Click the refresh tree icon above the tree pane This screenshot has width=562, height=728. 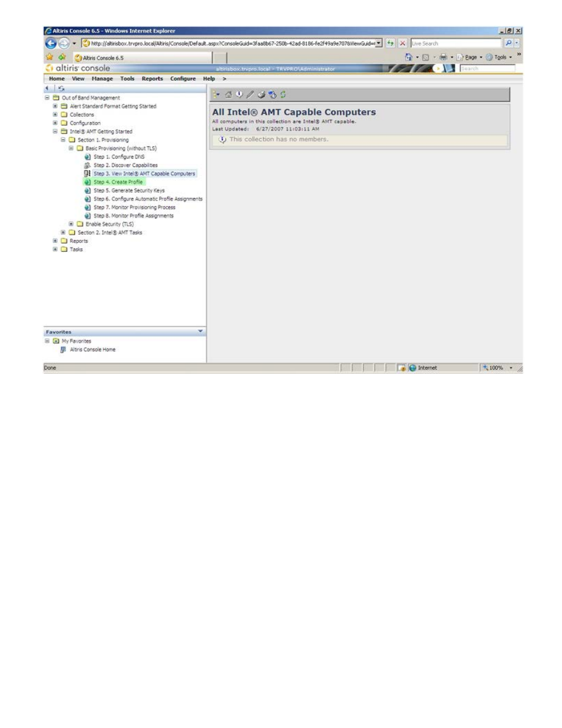pos(61,88)
